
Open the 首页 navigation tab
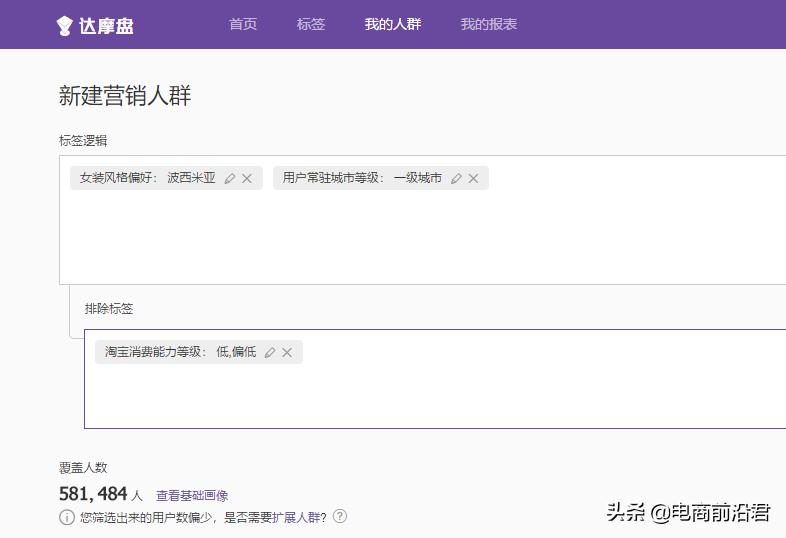point(243,24)
